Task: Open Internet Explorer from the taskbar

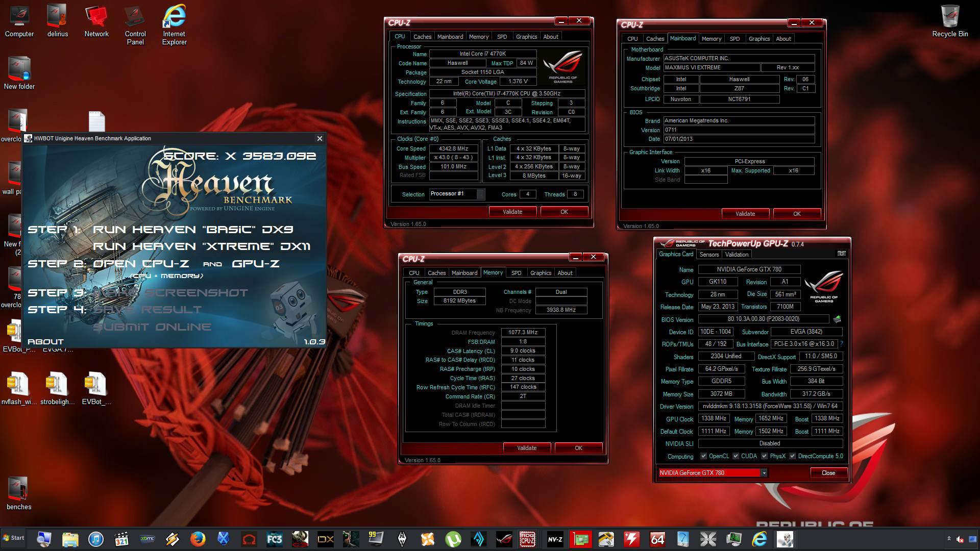Action: pyautogui.click(x=759, y=539)
